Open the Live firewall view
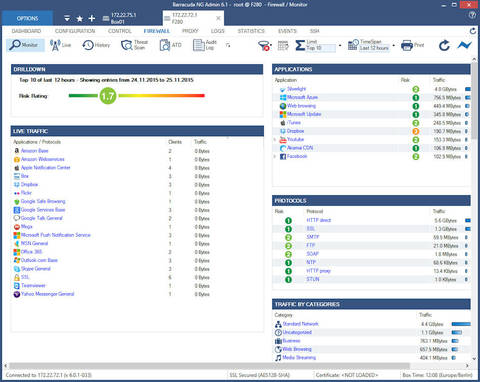 coord(60,45)
